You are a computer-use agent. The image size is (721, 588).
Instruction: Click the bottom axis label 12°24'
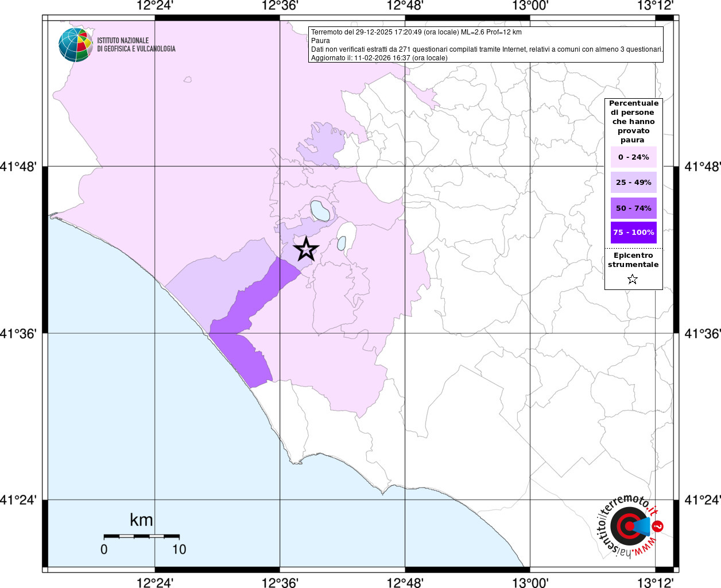click(x=155, y=582)
